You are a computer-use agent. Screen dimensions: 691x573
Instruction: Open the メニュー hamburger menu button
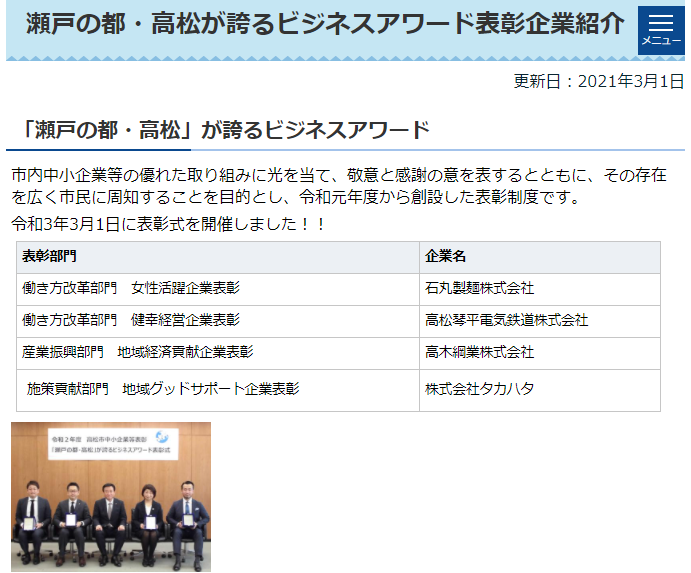661,30
